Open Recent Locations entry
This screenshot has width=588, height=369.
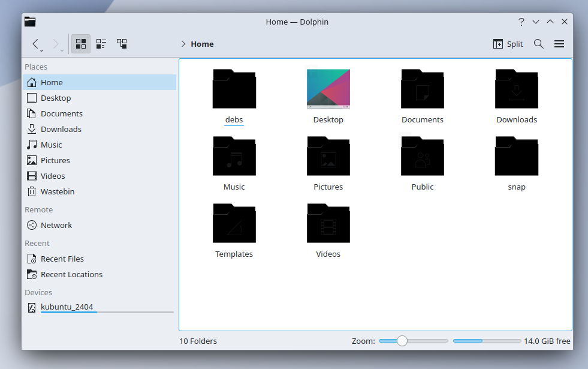coord(99,274)
